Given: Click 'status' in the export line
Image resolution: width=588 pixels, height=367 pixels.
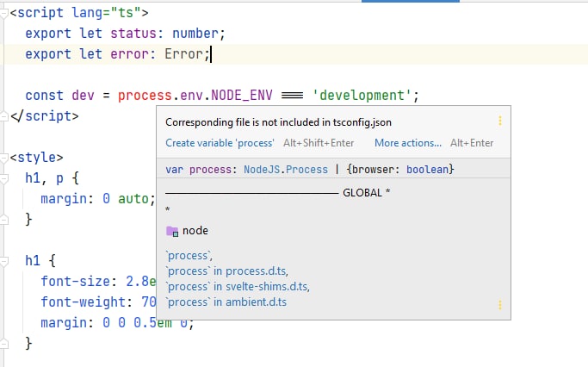Looking at the screenshot, I should pyautogui.click(x=133, y=34).
